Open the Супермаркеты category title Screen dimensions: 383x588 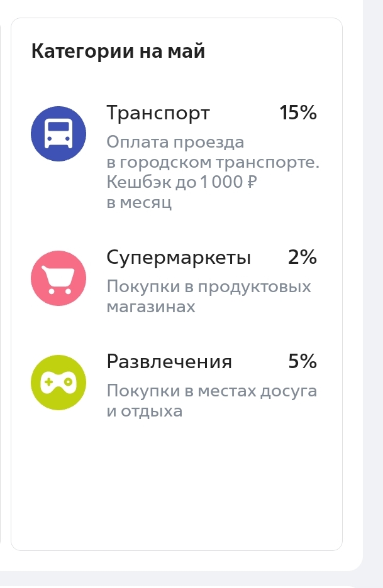click(x=179, y=258)
